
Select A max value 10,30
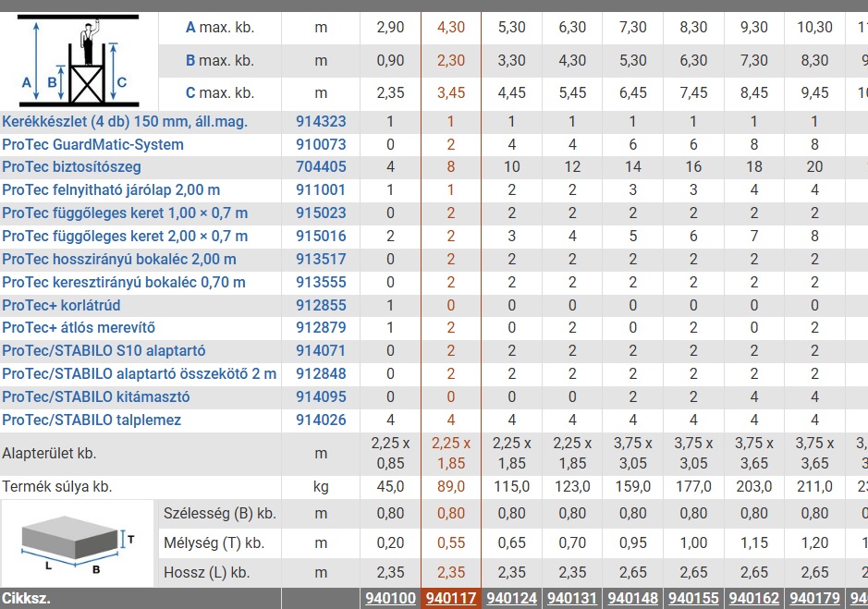(x=814, y=27)
